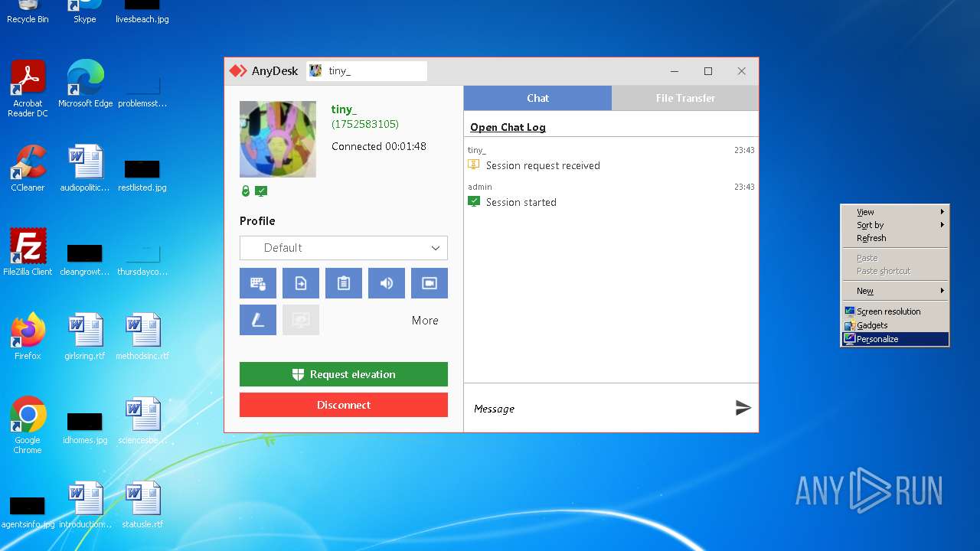Select the Google Chrome shortcut
This screenshot has height=551, width=980.
pos(28,425)
